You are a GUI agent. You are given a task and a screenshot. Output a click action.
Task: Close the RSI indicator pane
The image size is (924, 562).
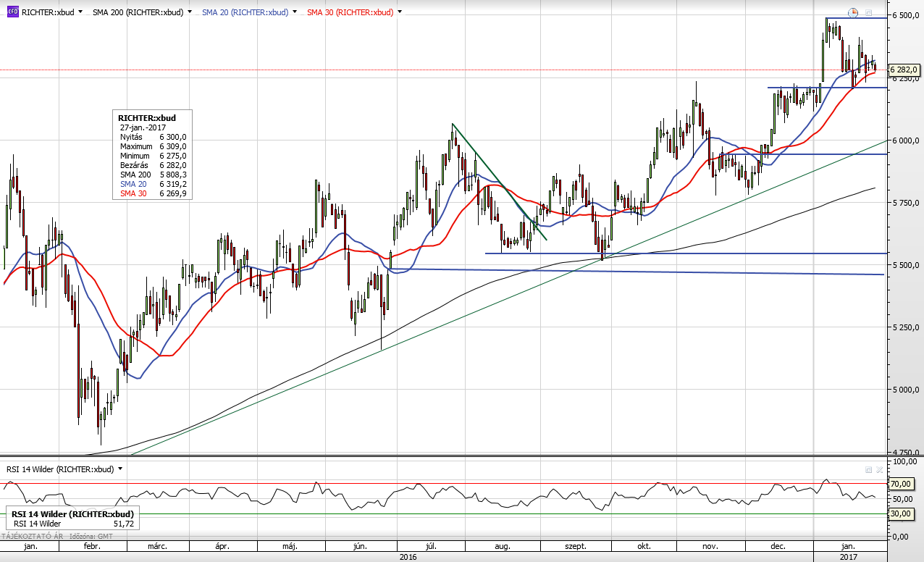tap(879, 469)
